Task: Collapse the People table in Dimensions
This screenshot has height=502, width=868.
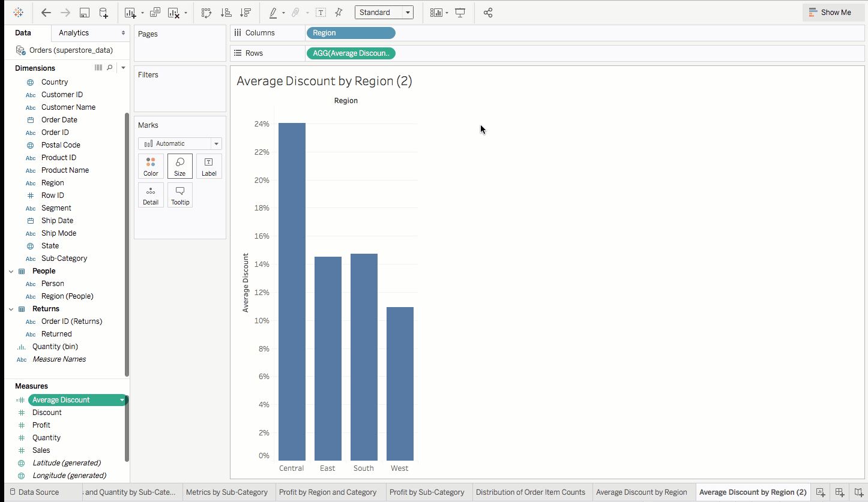Action: pyautogui.click(x=11, y=271)
